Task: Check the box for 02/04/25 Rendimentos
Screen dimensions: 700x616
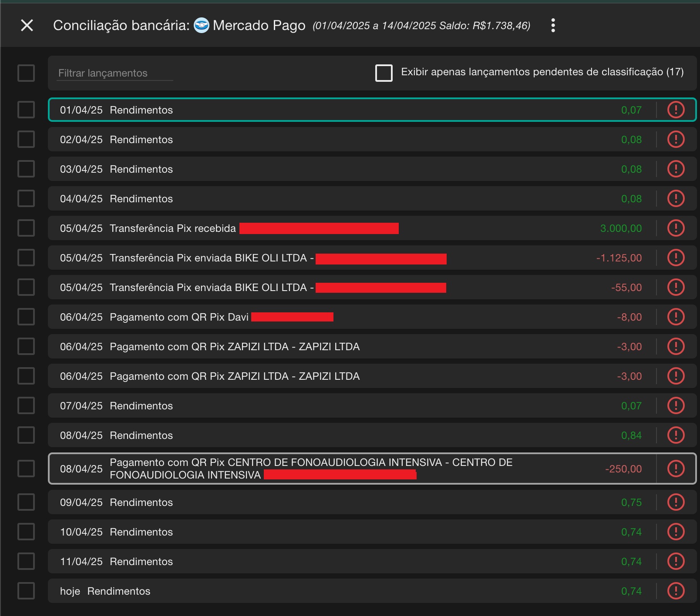Action: click(26, 139)
